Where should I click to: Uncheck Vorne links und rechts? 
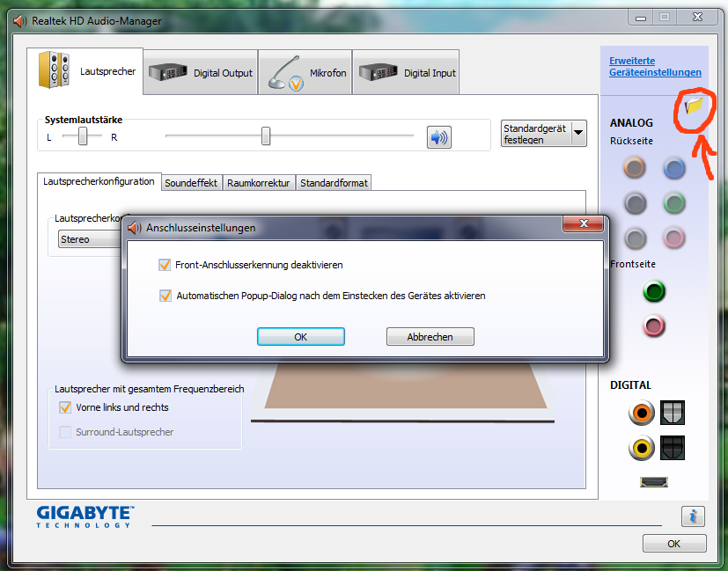coord(65,407)
